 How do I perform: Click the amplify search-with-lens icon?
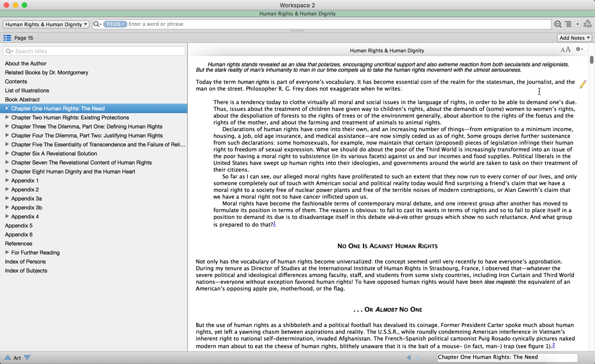[558, 24]
